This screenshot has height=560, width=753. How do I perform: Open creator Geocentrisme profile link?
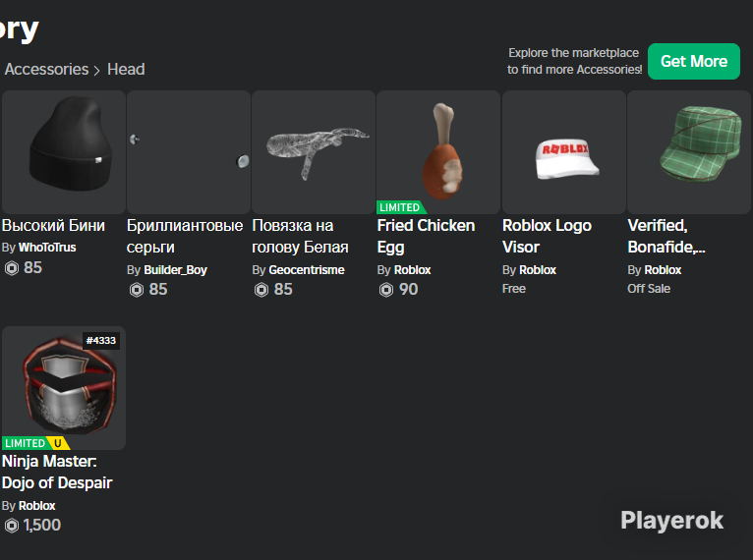(307, 269)
